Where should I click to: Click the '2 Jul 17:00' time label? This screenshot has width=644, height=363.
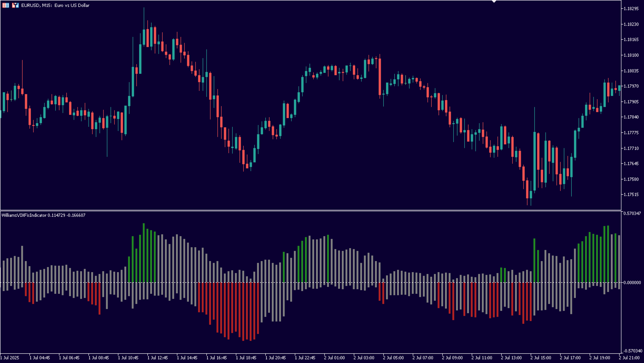[x=570, y=358]
